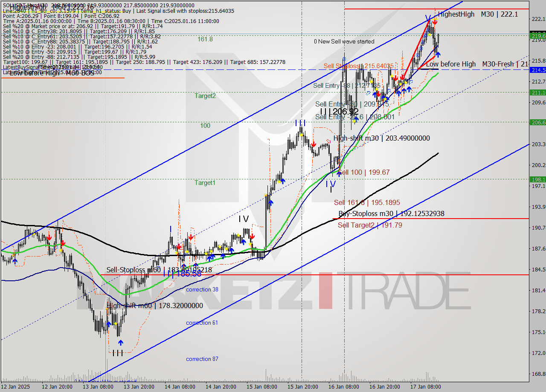Image resolution: width=546 pixels, height=392 pixels.
Task: Click the '16 Jan 08:00' time label
Action: pyautogui.click(x=344, y=387)
